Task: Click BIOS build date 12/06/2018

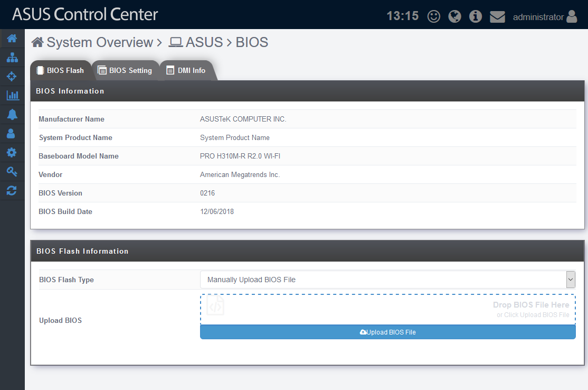Action: (x=217, y=211)
